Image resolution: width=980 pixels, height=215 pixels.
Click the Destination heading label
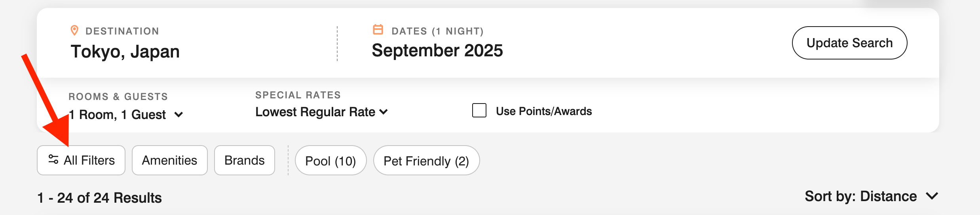(x=122, y=31)
